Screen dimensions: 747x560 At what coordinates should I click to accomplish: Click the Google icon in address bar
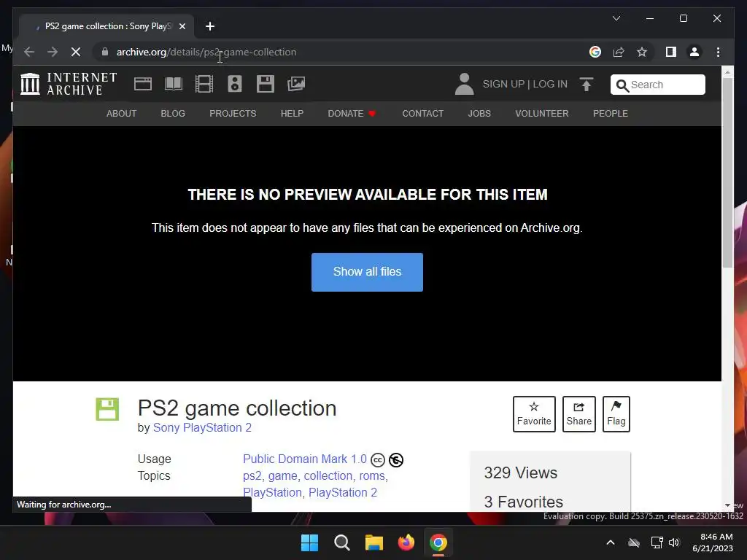click(x=595, y=52)
